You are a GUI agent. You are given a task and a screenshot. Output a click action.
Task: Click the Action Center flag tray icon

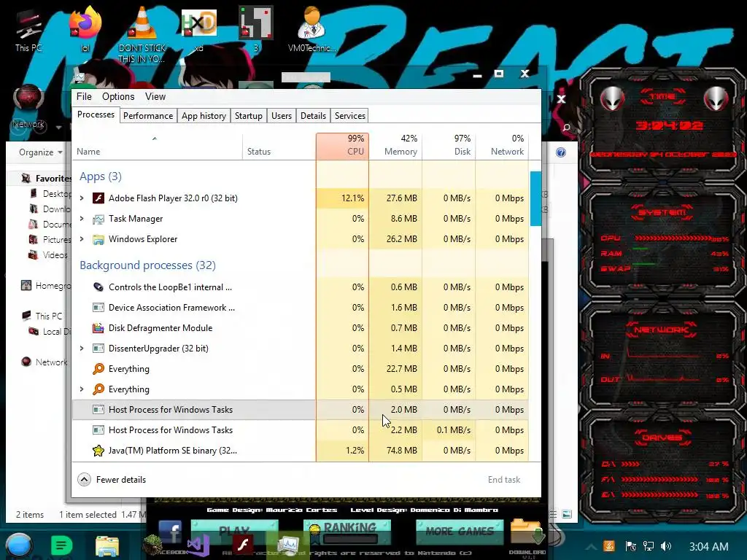[631, 546]
